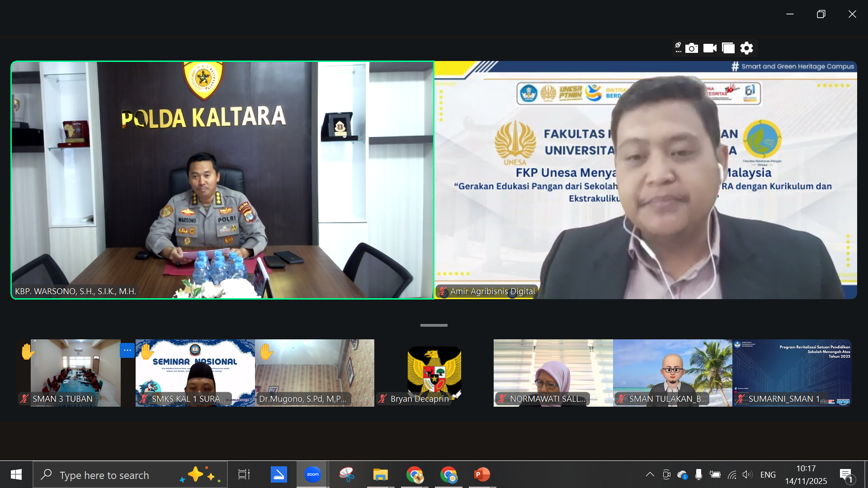
Task: Click the camera screenshot icon in toolbar
Action: click(x=692, y=48)
